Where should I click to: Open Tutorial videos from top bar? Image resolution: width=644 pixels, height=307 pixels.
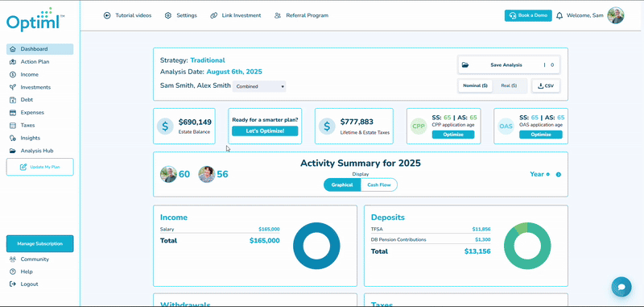[x=128, y=15]
